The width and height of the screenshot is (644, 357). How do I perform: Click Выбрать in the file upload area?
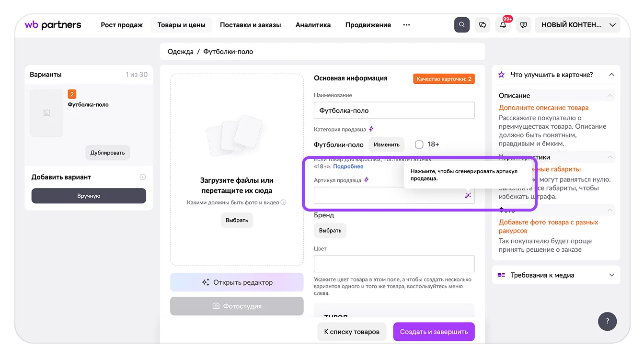tap(237, 220)
